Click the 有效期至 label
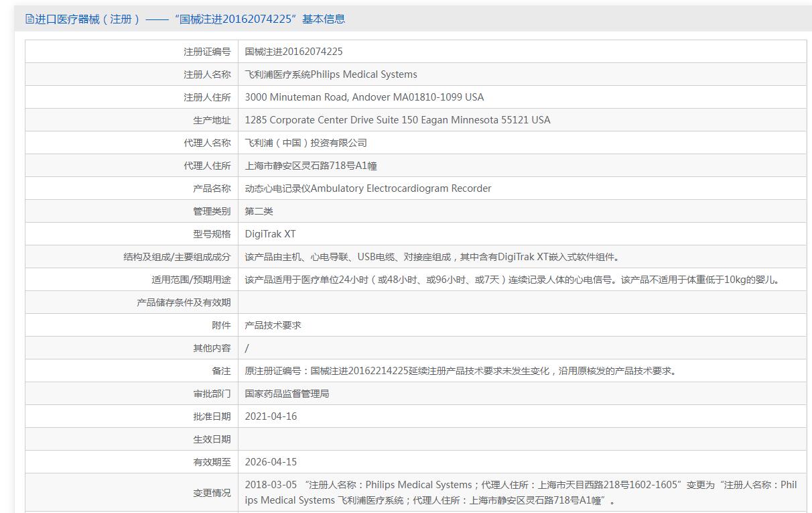 [x=212, y=462]
